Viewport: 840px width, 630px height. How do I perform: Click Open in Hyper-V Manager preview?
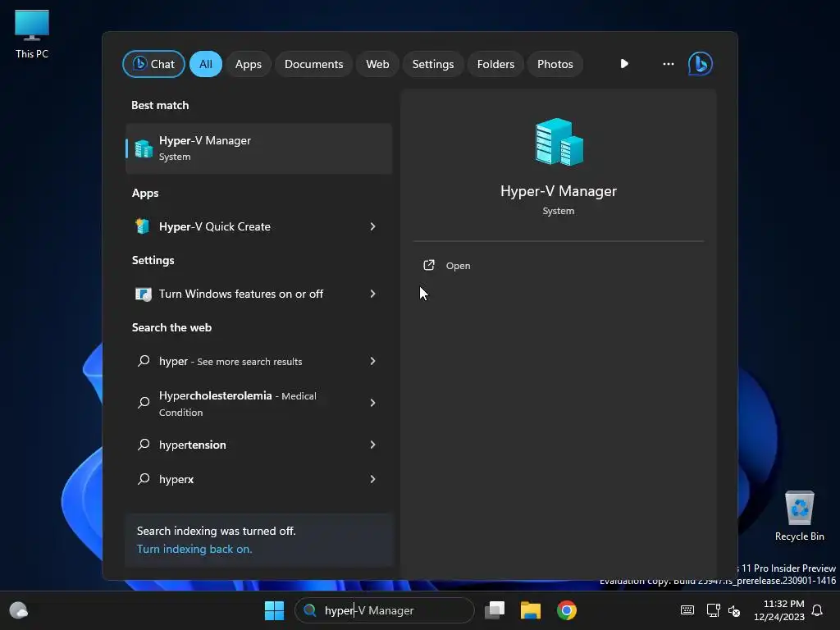point(458,266)
